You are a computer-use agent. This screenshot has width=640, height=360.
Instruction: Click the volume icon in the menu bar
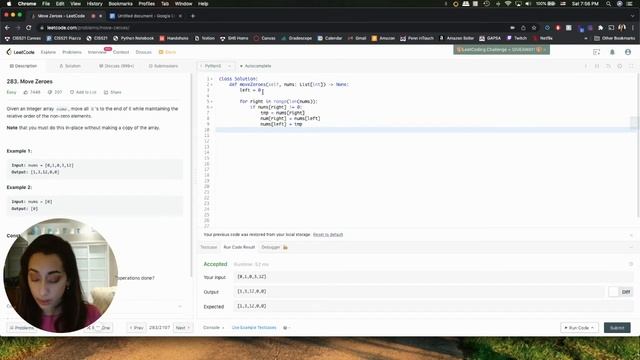(x=528, y=4)
